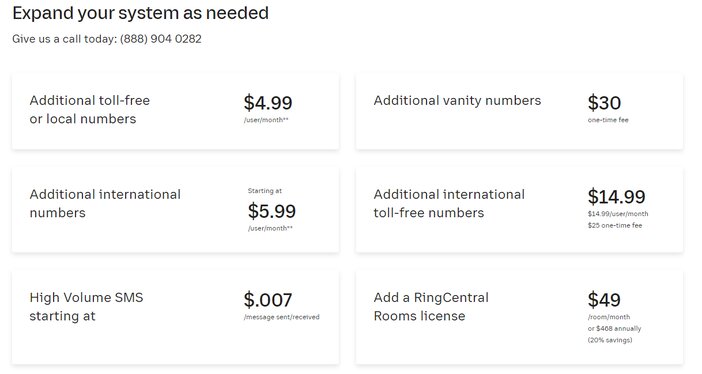Image resolution: width=702 pixels, height=374 pixels.
Task: Select the Additional toll-free or local numbers card
Action: point(176,112)
